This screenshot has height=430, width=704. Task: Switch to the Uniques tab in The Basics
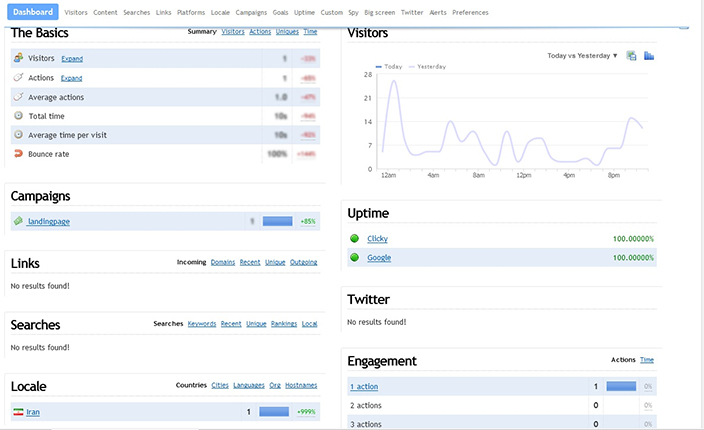[288, 32]
